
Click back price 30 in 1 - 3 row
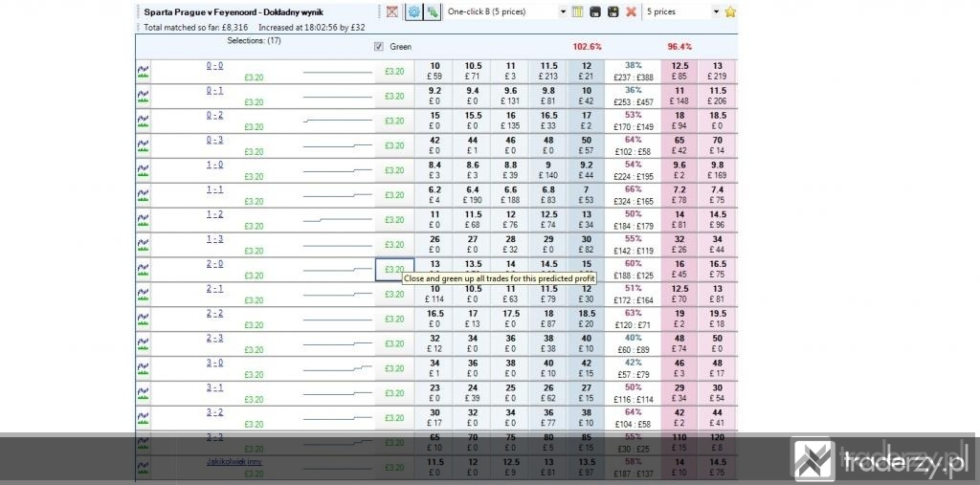[587, 244]
